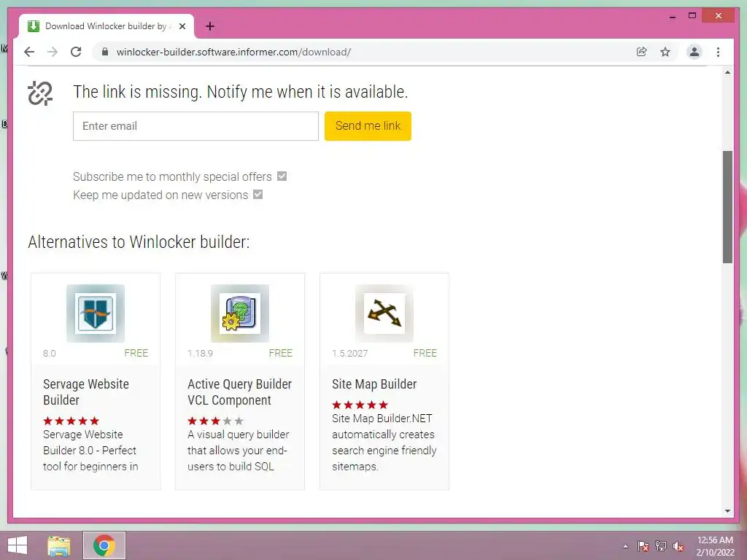Click Servage Website Builder star rating
Screen dimensions: 747x560
coord(71,421)
